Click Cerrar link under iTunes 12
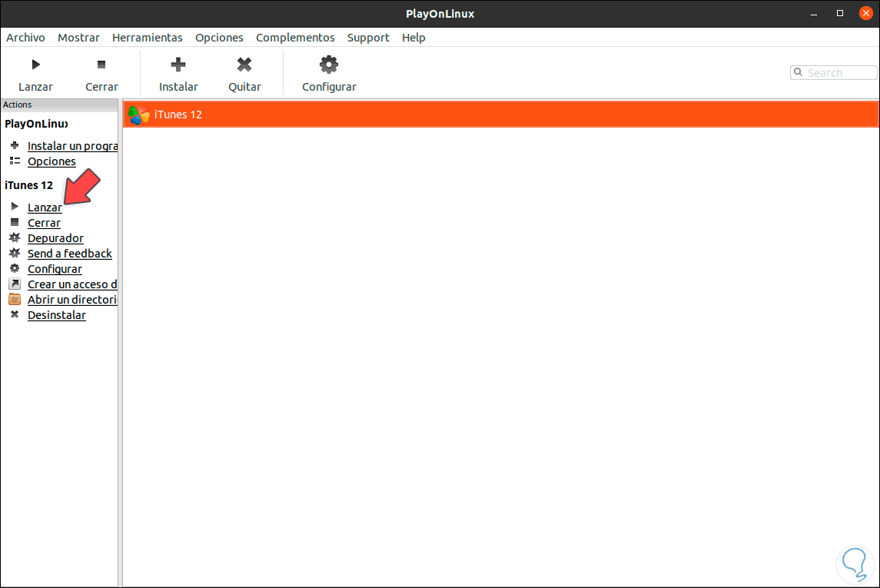Image resolution: width=880 pixels, height=588 pixels. coord(44,223)
